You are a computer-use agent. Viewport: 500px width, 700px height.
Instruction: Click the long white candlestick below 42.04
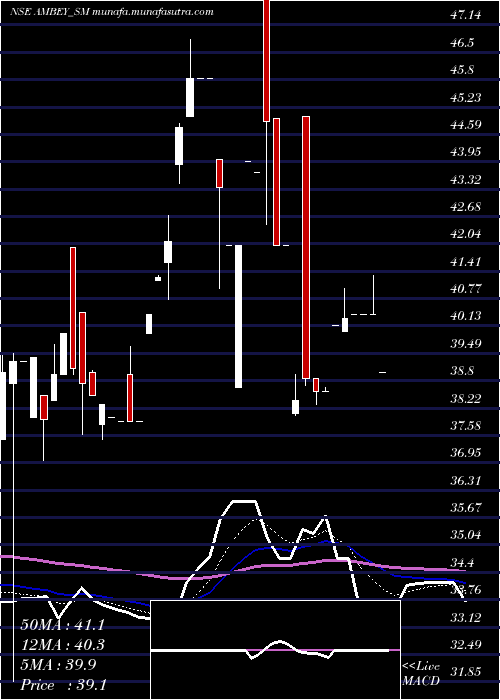pos(238,317)
